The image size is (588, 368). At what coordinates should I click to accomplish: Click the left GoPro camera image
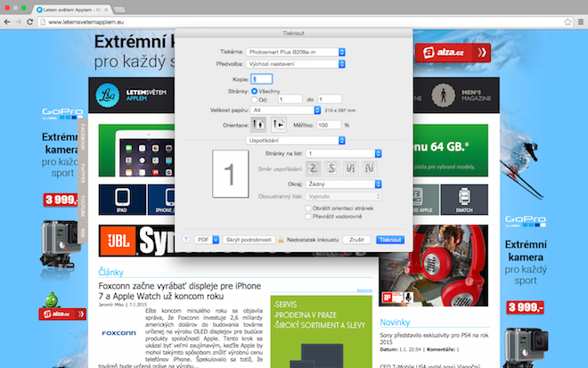[60, 244]
